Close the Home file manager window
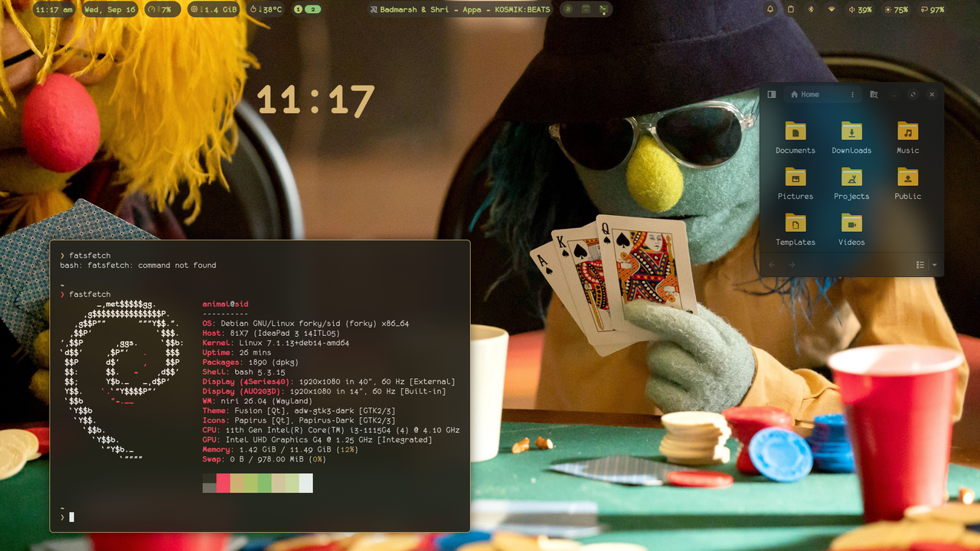980x551 pixels. coord(932,94)
